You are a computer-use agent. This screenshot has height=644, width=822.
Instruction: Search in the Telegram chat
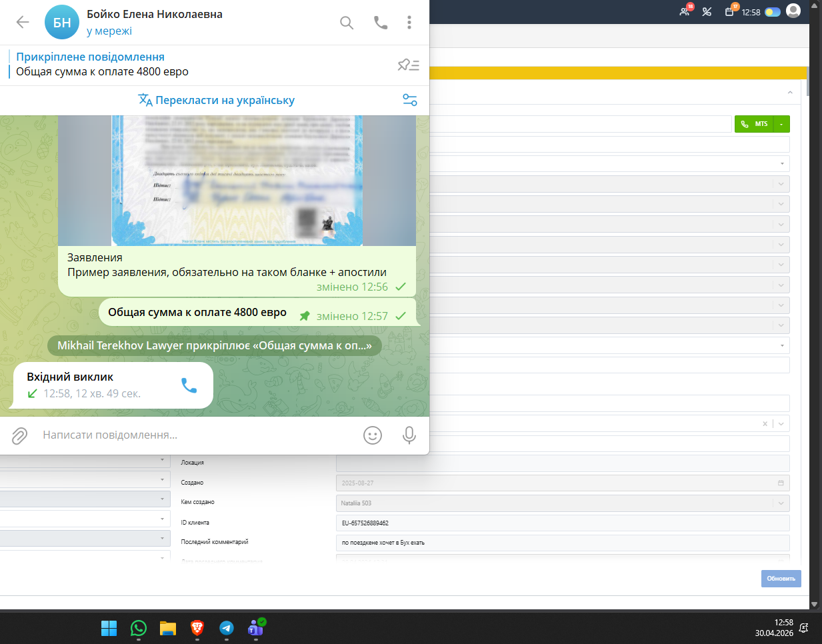tap(347, 23)
